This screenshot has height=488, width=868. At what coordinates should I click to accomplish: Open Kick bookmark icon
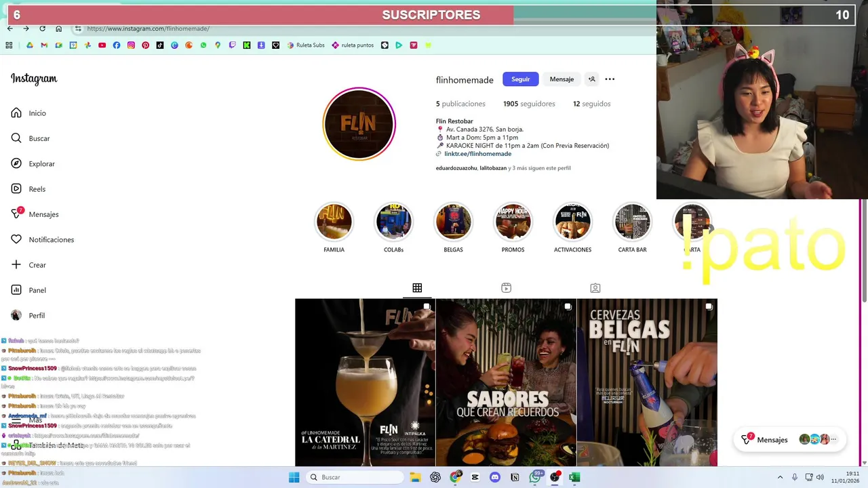(247, 45)
